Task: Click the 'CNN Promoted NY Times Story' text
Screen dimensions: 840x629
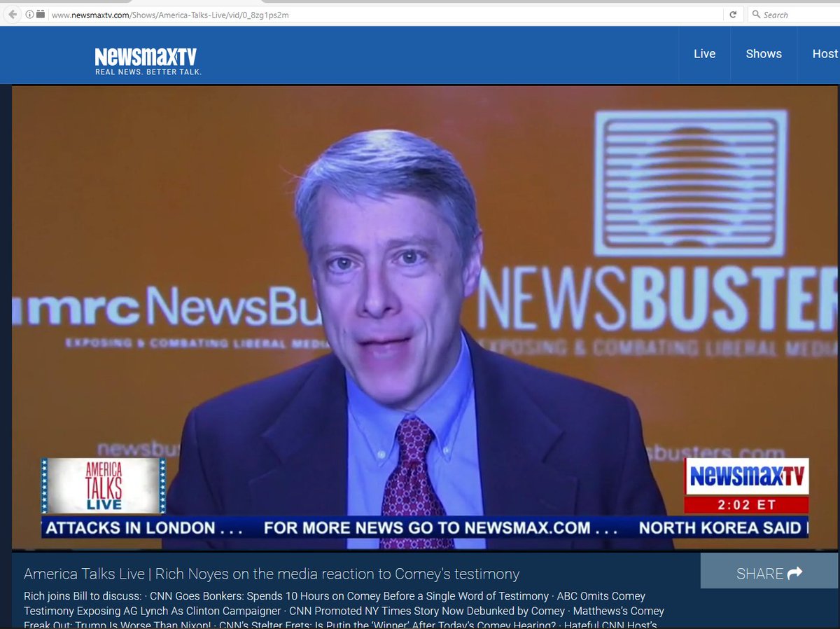Action: coord(427,611)
